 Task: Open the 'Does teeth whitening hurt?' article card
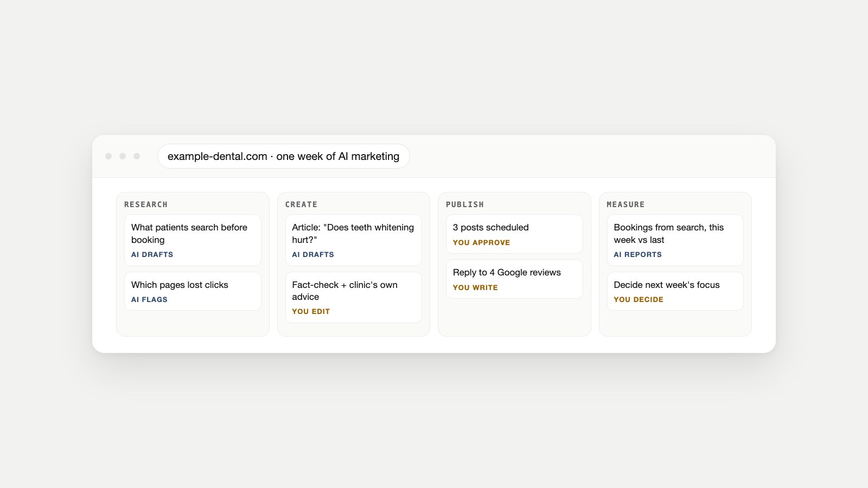(353, 240)
